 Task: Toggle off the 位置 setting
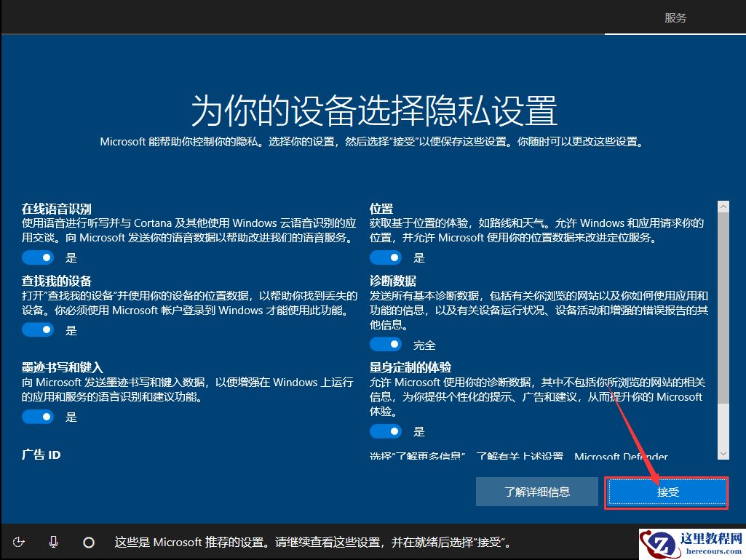pos(386,257)
